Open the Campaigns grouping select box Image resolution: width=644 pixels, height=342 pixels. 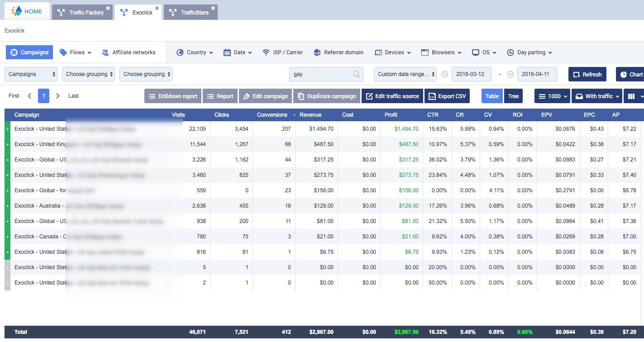tap(31, 74)
